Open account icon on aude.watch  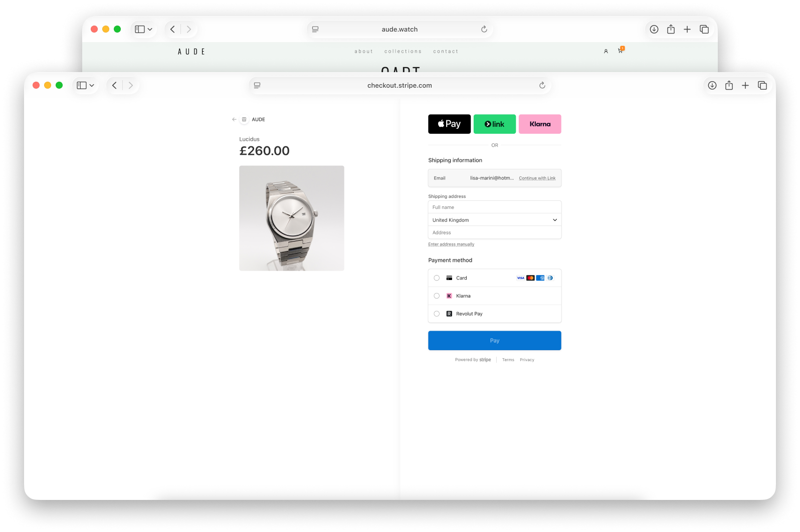click(606, 51)
